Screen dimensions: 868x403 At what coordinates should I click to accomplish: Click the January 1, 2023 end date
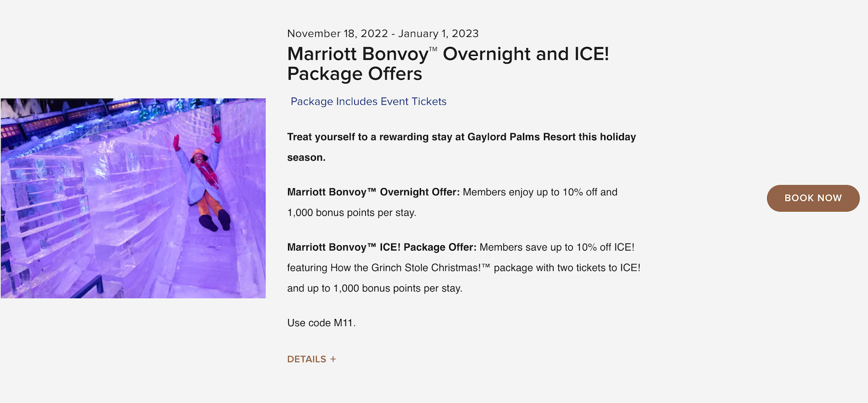[x=438, y=34]
